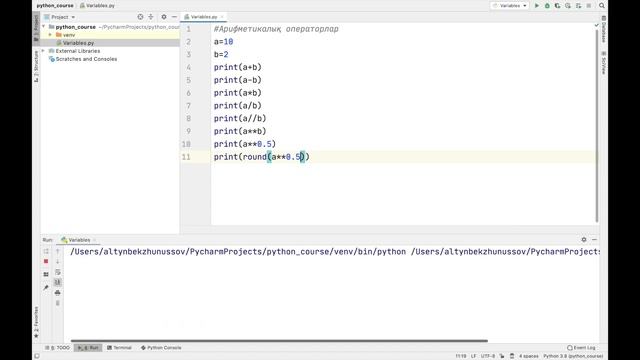This screenshot has width=640, height=360.
Task: Click the up arrow in Run console
Action: point(58,251)
